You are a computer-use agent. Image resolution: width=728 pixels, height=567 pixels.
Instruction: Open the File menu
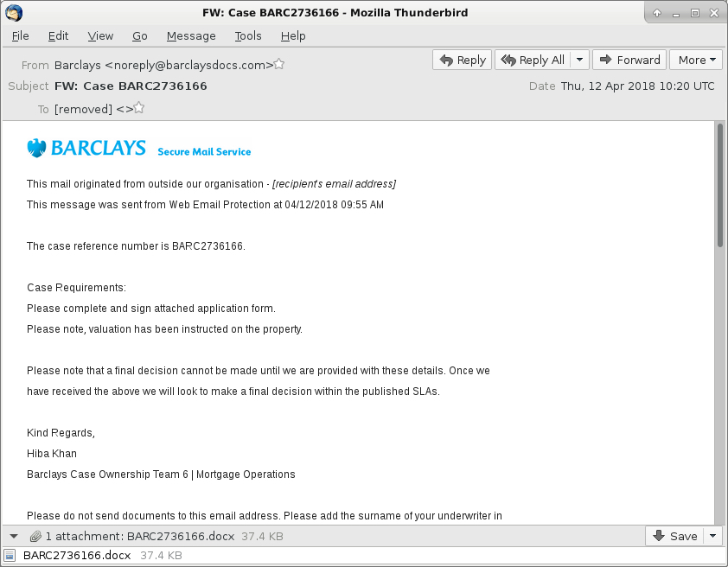[x=21, y=35]
